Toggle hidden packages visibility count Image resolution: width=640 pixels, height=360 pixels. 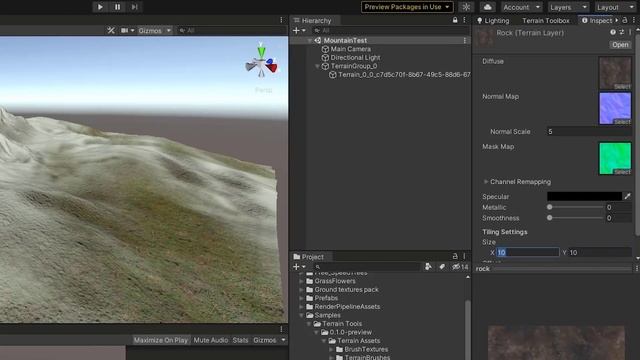(x=460, y=267)
